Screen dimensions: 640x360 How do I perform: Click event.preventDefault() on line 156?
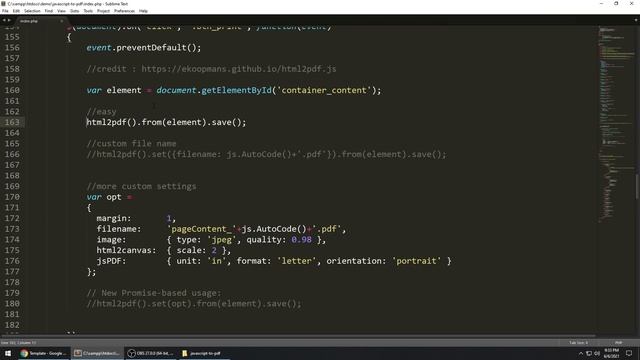tap(144, 48)
